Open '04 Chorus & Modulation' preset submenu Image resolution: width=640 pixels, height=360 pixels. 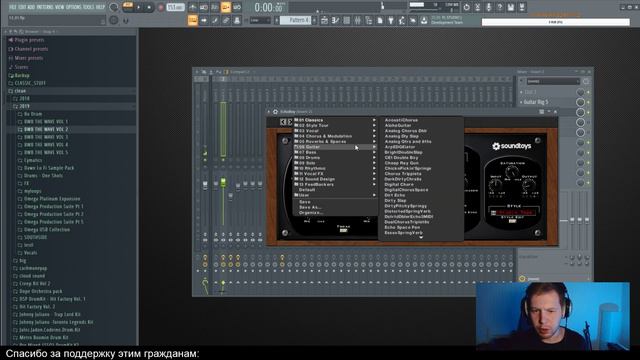click(x=335, y=136)
